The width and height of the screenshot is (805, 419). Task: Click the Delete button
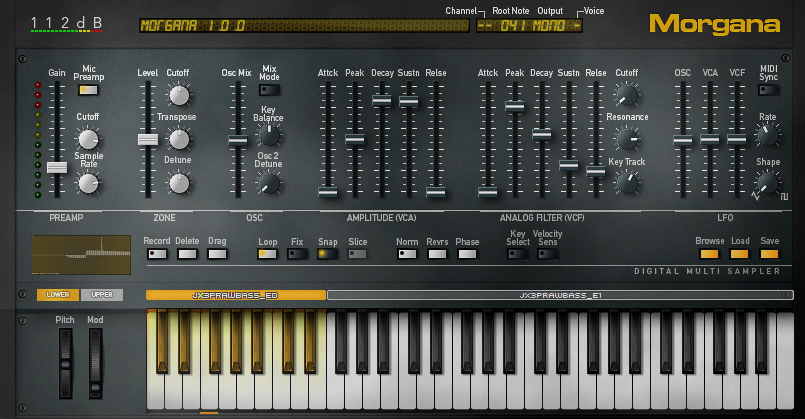click(187, 254)
